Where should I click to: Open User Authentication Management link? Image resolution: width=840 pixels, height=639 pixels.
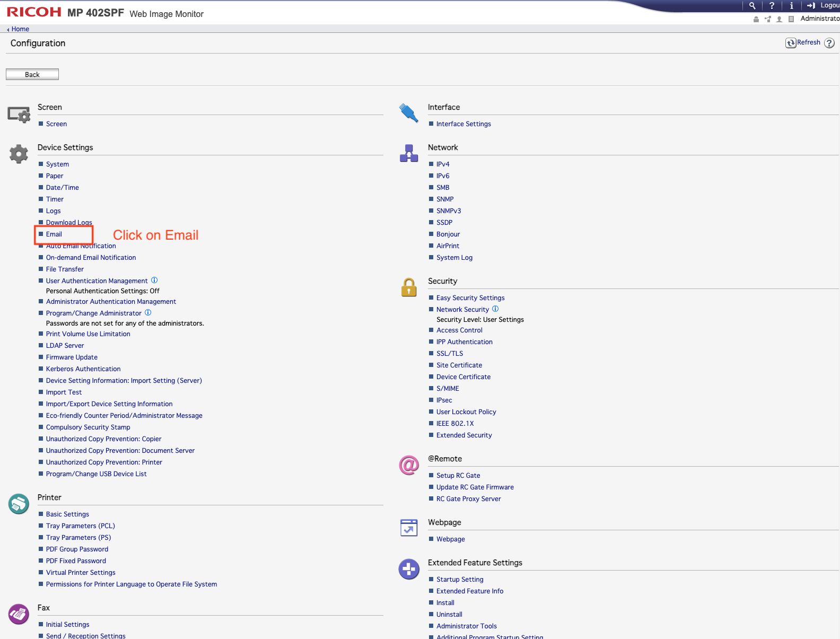(x=97, y=281)
